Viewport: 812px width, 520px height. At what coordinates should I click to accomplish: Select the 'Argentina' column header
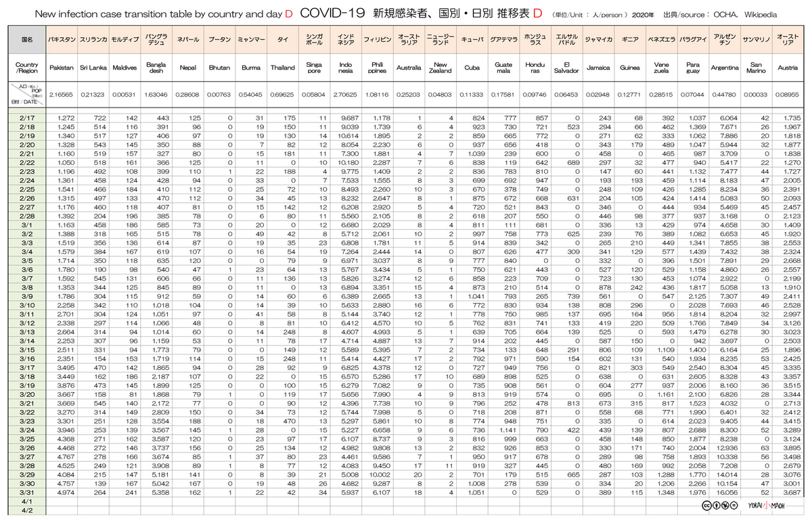point(725,68)
